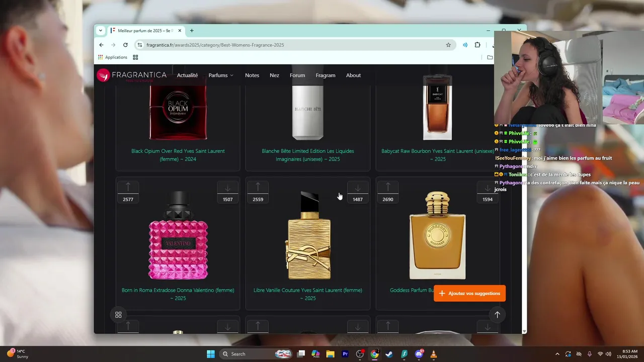Open Windows Start menu
The width and height of the screenshot is (644, 362).
[211, 354]
